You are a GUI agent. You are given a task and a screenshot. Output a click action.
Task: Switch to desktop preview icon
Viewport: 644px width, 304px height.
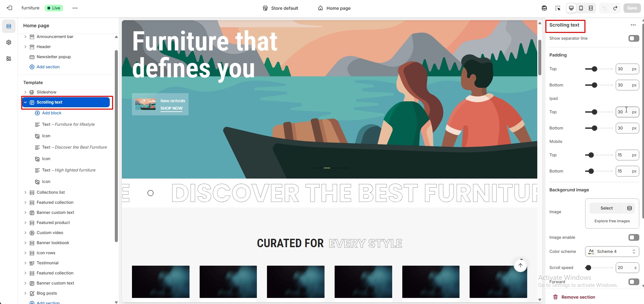(571, 8)
